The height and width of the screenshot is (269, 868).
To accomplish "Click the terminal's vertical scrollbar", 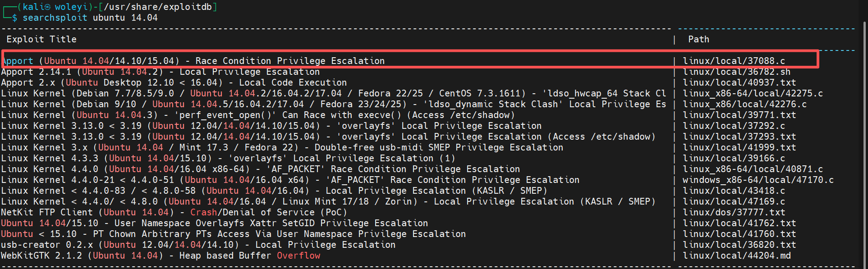I will pos(864,135).
